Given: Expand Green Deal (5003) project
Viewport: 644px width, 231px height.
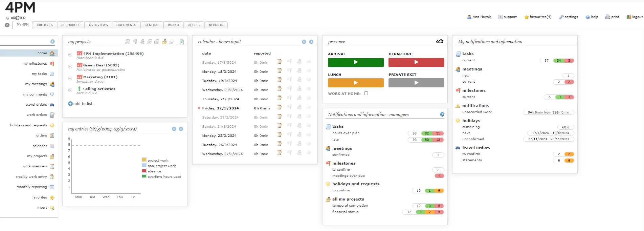Looking at the screenshot, I should [x=70, y=66].
